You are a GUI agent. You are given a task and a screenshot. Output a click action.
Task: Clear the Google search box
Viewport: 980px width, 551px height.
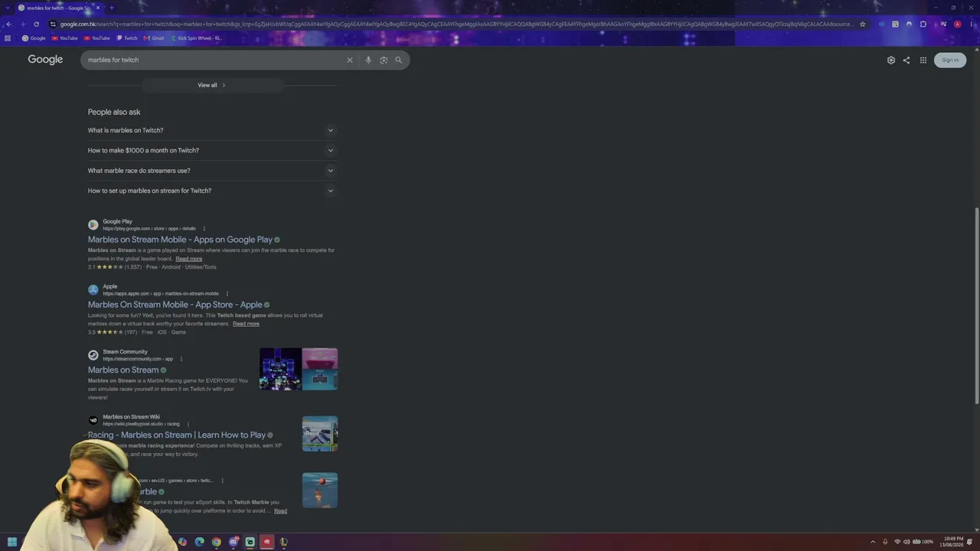pyautogui.click(x=350, y=60)
